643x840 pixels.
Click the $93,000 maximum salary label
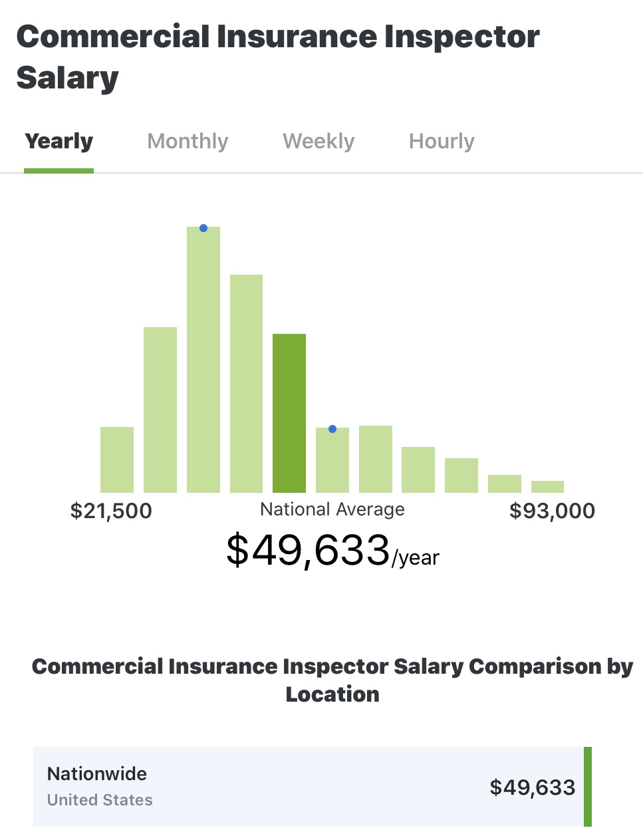pos(552,511)
